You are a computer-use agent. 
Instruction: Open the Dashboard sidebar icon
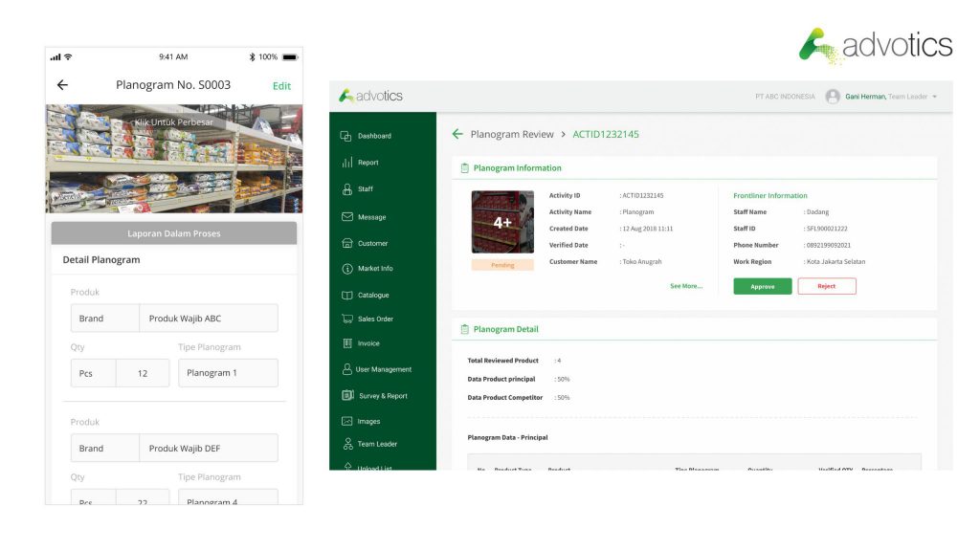tap(345, 136)
